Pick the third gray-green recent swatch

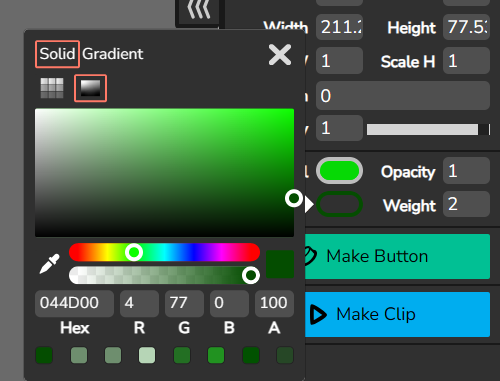(113, 355)
